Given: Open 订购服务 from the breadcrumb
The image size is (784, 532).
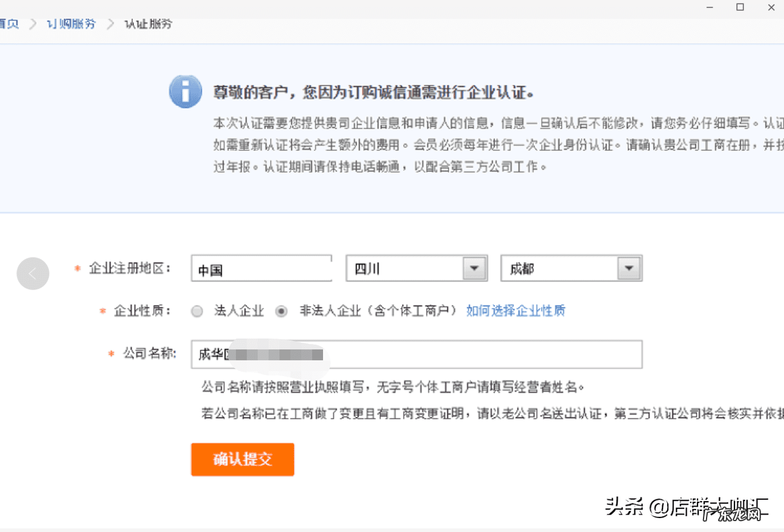Looking at the screenshot, I should click(71, 23).
